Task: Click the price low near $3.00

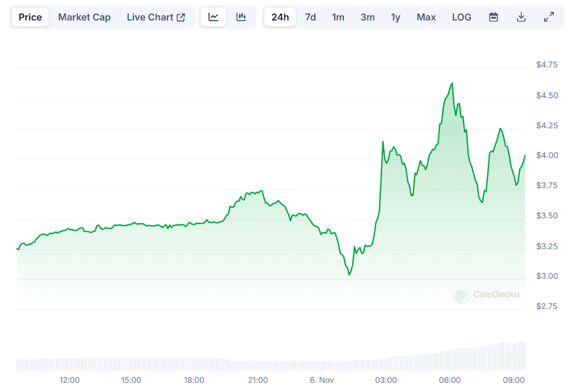Action: coord(349,274)
